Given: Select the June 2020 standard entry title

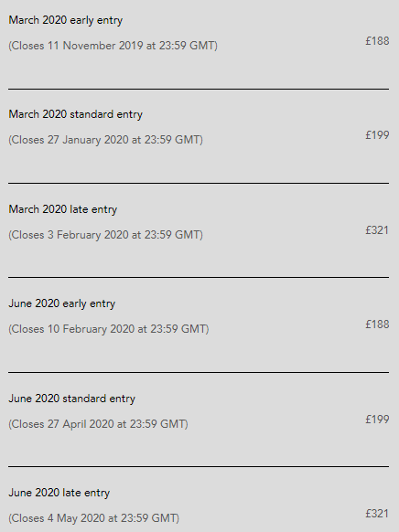Looking at the screenshot, I should point(71,399).
